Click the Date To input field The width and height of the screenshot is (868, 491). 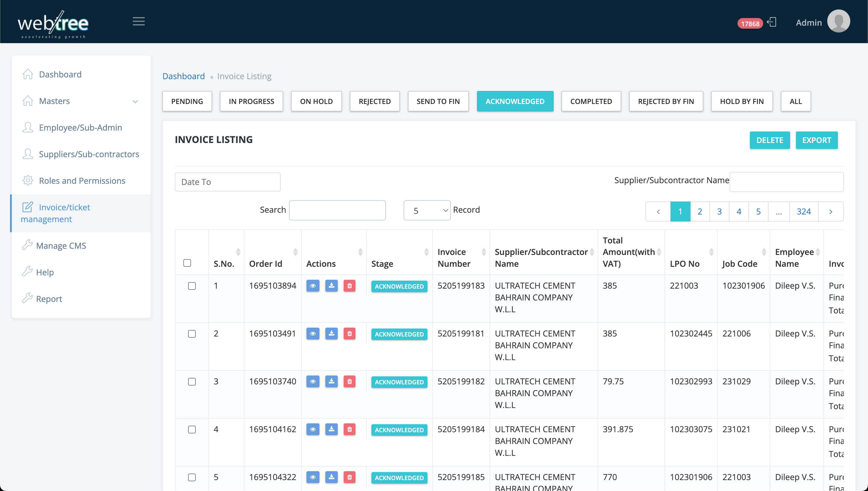pos(227,182)
